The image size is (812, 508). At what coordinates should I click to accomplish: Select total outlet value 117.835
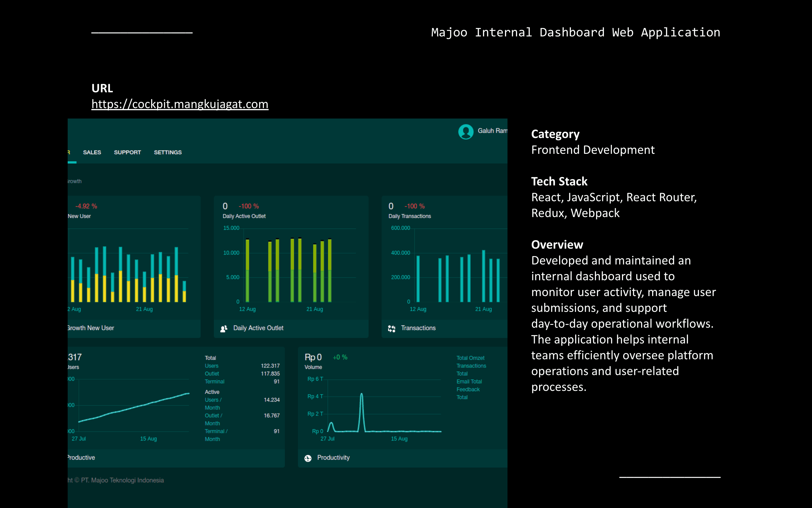pyautogui.click(x=270, y=373)
